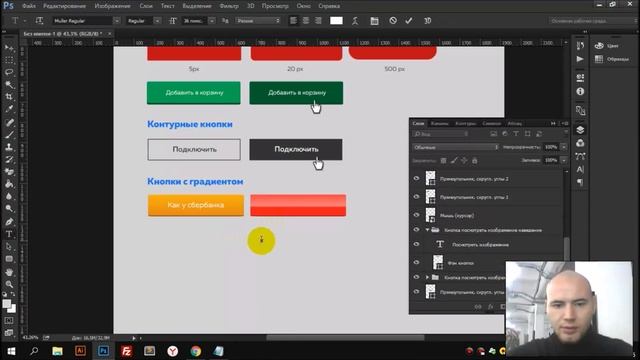
Task: Hide the mouse cursor layer
Action: tap(416, 215)
